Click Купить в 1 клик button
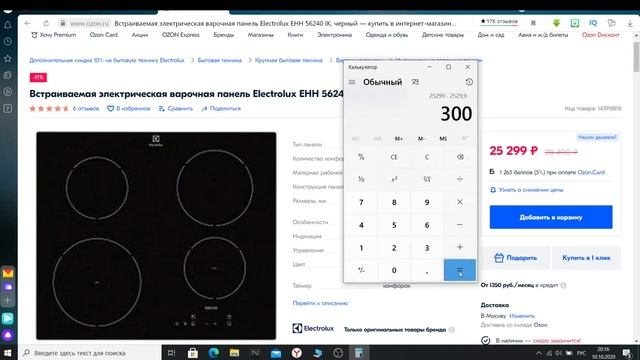Viewport: 640px width, 360px height. tap(586, 258)
